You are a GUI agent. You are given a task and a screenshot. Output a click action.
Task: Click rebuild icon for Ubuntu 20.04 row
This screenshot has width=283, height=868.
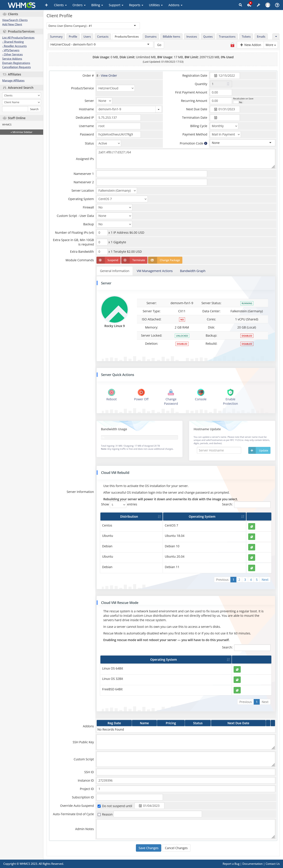coord(251,558)
